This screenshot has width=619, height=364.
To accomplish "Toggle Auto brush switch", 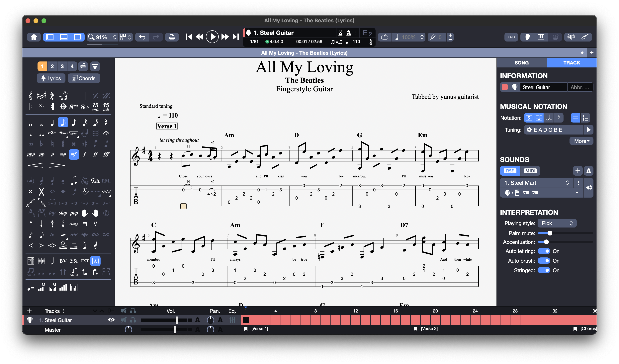I will [x=544, y=261].
